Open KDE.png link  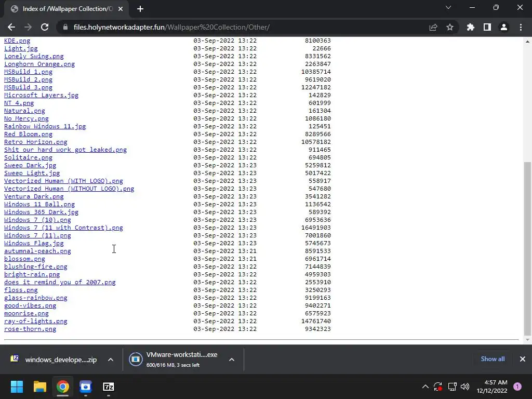click(x=17, y=41)
